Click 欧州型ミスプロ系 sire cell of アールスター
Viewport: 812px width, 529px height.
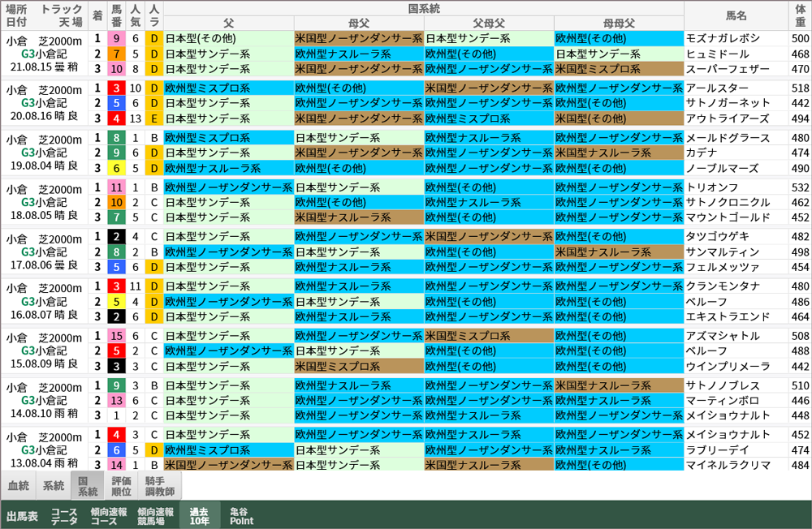click(x=229, y=88)
